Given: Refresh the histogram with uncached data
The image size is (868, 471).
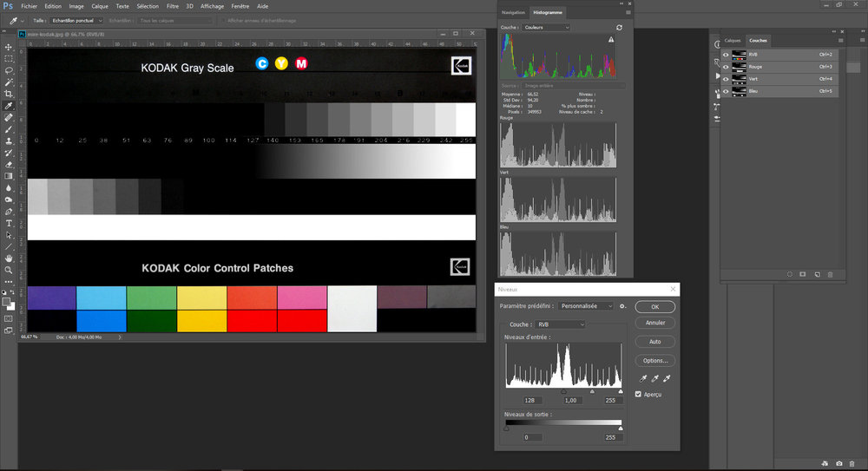Looking at the screenshot, I should click(x=619, y=28).
